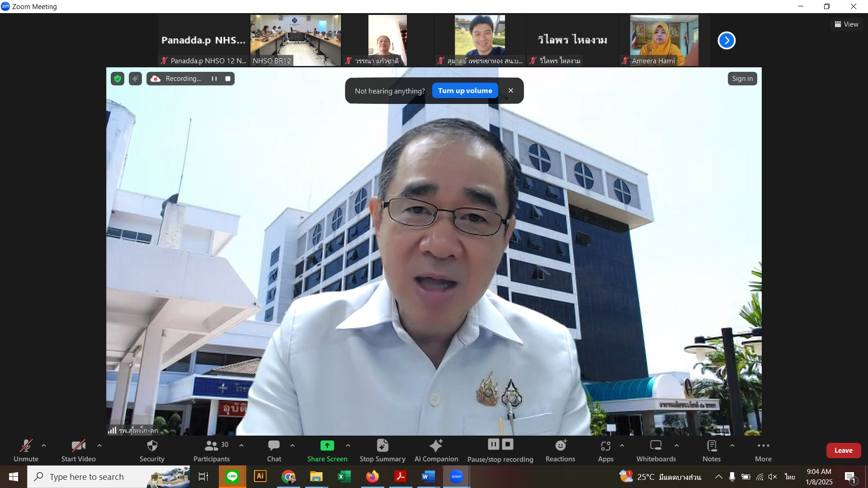Click speaker name label รพ.สุไหงโก-ลก
This screenshot has width=868, height=488.
pos(138,431)
